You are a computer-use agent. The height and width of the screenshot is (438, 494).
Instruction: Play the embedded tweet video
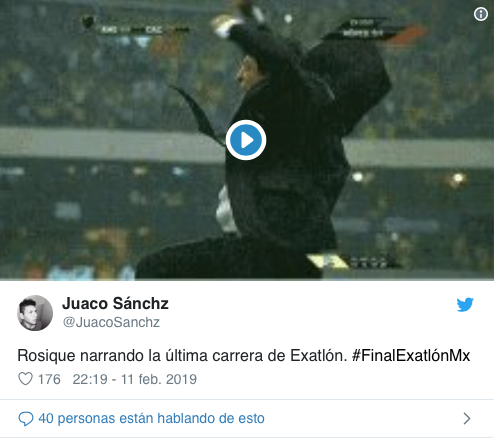click(246, 140)
